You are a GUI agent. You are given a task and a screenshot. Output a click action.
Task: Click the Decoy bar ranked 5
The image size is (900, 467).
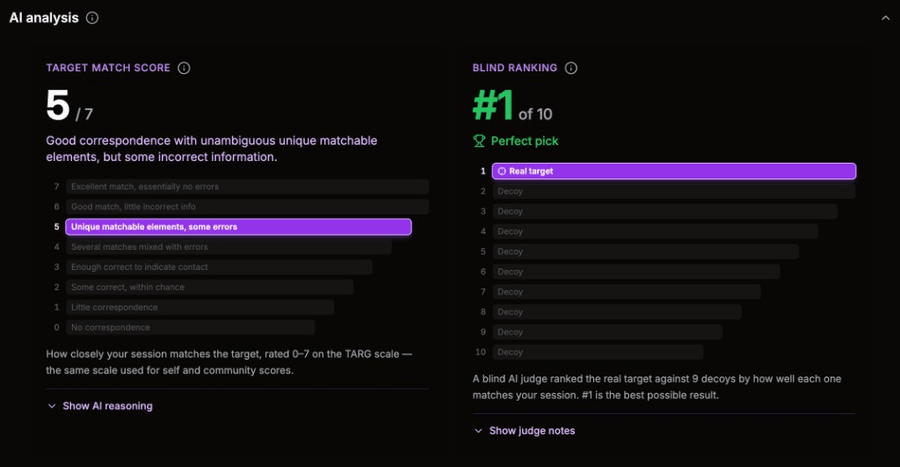645,251
